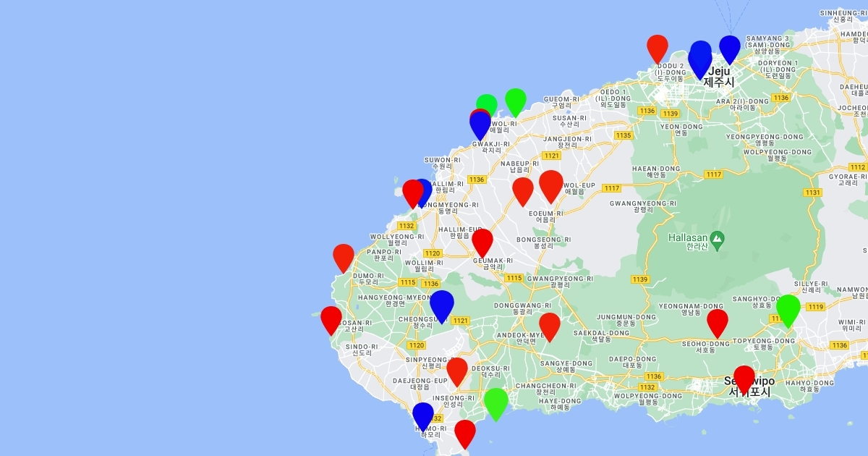Open the rightmost green marker near Aewol-ri
Screen dimensions: 868x456
coord(515,101)
